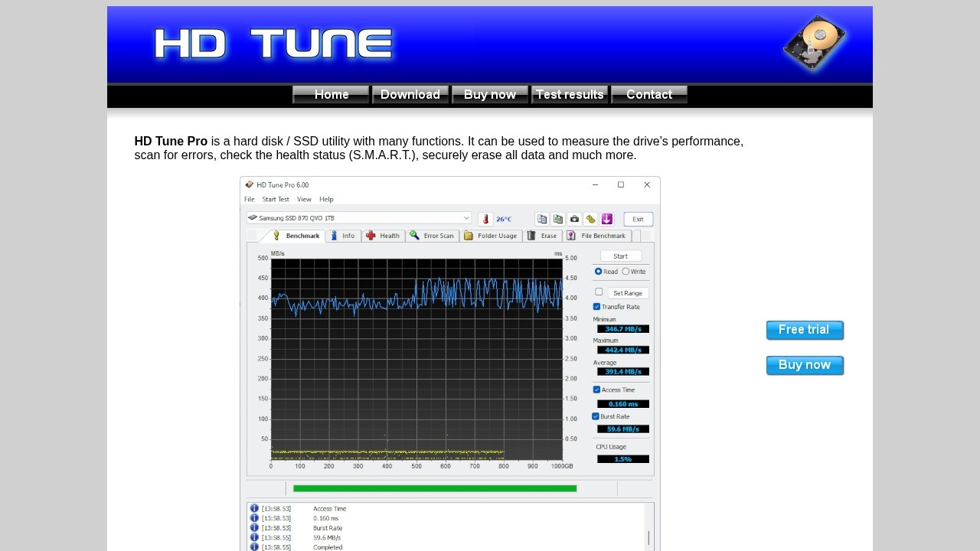
Task: Click the burst rate 59.6 MB/s field
Action: (623, 429)
